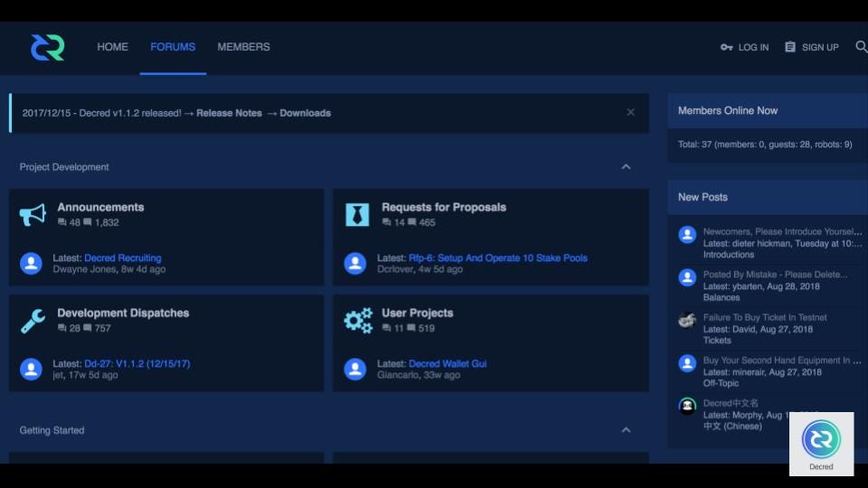Click the Getting Started section title
The height and width of the screenshot is (488, 868).
(x=52, y=430)
